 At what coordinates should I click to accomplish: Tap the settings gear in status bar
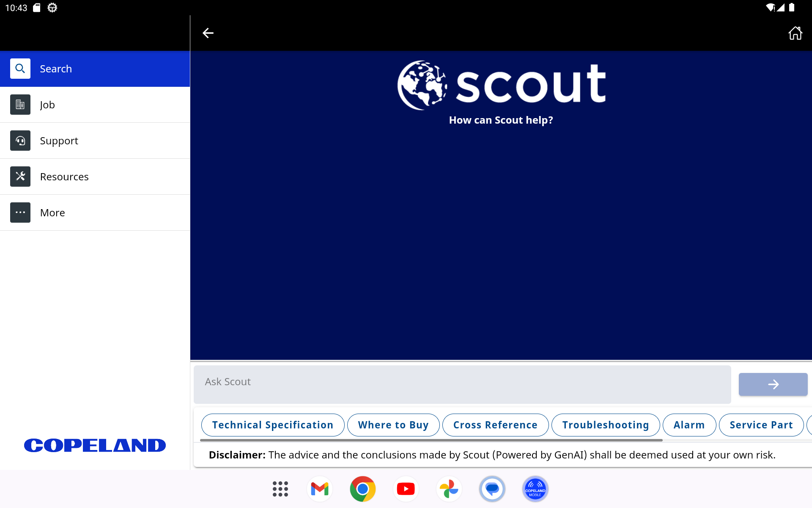(52, 8)
